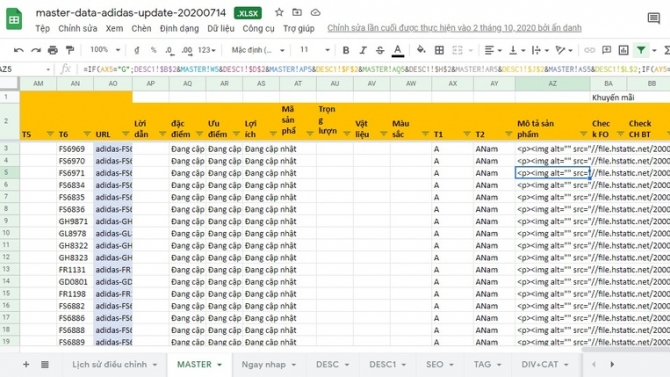Image resolution: width=670 pixels, height=377 pixels.
Task: Select column header AZ
Action: [x=552, y=83]
